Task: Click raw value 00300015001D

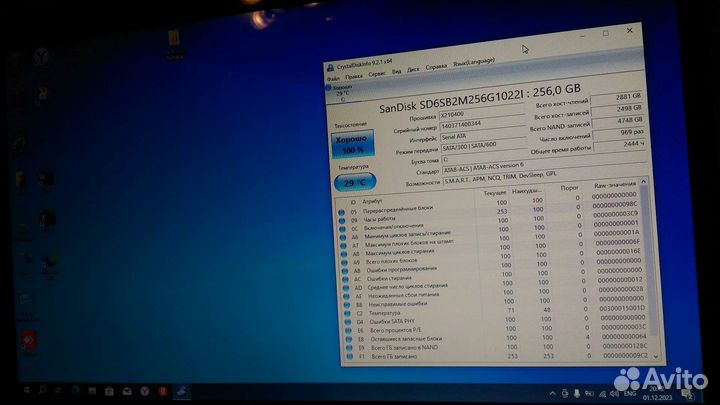Action: click(622, 308)
